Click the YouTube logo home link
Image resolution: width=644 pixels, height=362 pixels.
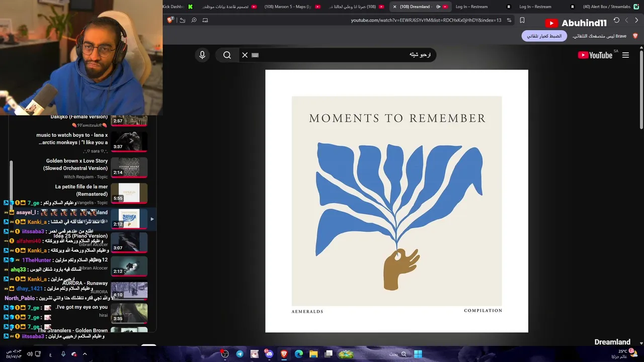595,55
